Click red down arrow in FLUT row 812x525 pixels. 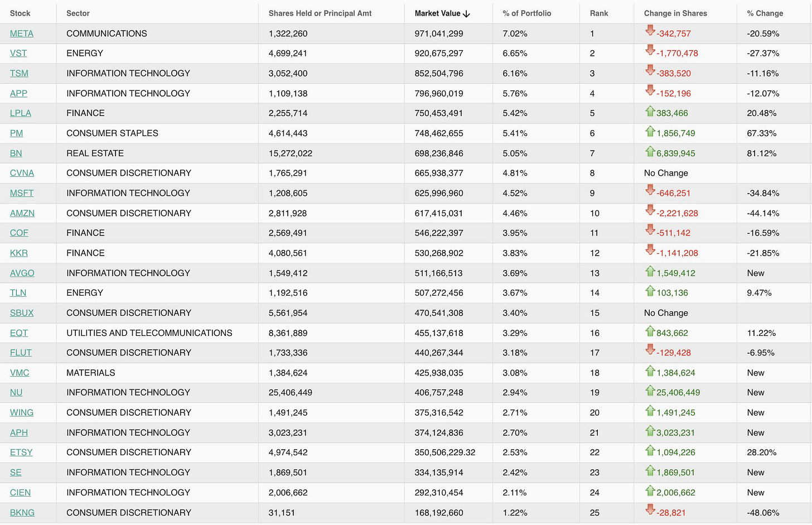(650, 350)
